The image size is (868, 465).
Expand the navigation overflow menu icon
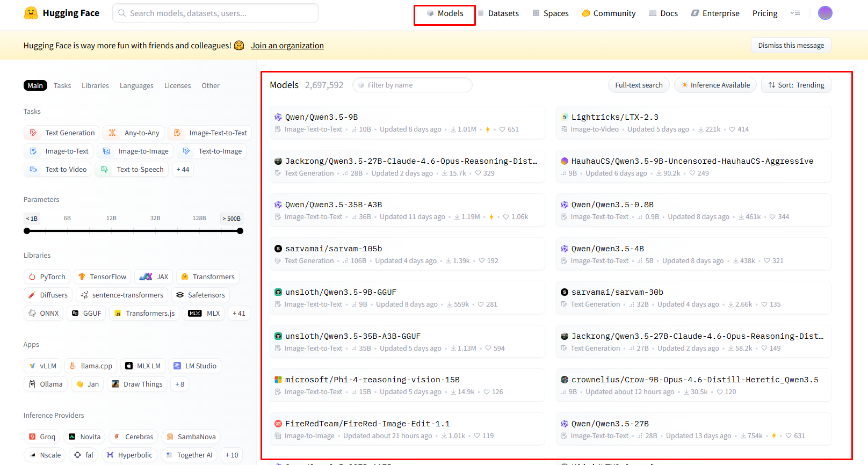pyautogui.click(x=795, y=13)
